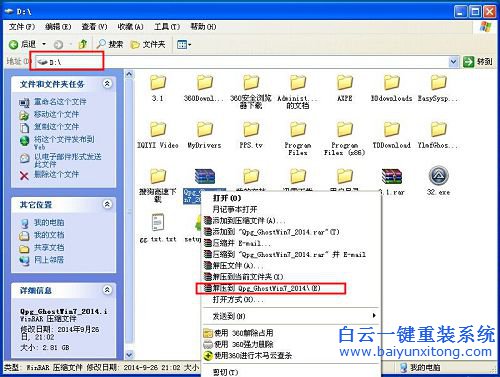Select the 3.1.rar archive file
The height and width of the screenshot is (377, 500).
[392, 176]
